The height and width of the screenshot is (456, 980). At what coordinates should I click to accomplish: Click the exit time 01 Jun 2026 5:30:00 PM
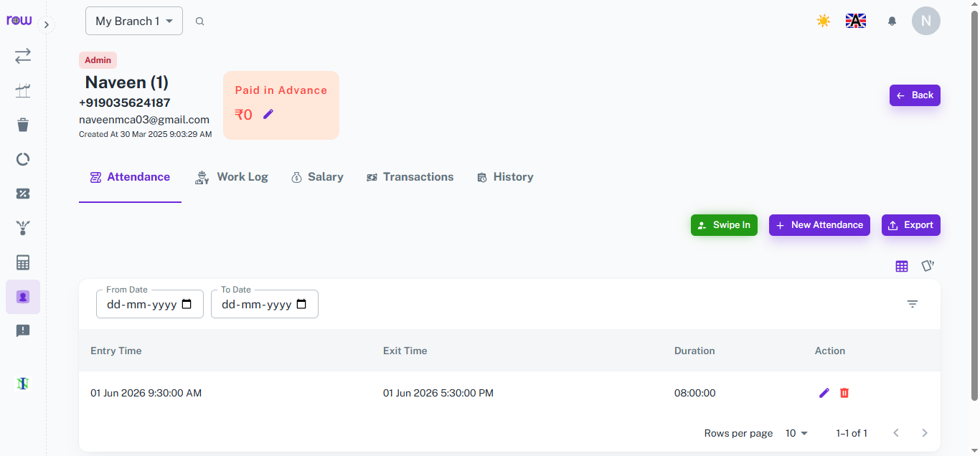click(x=438, y=393)
